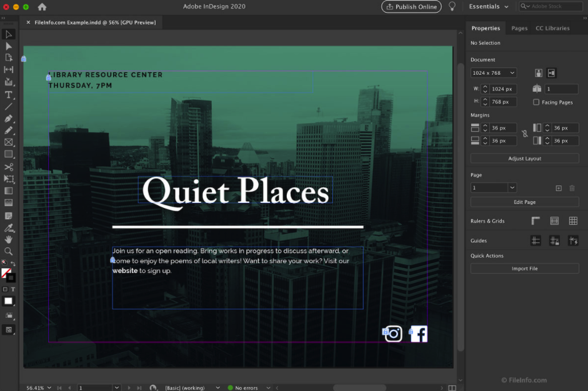588x391 pixels.
Task: Pick the Scissors tool
Action: pyautogui.click(x=9, y=167)
